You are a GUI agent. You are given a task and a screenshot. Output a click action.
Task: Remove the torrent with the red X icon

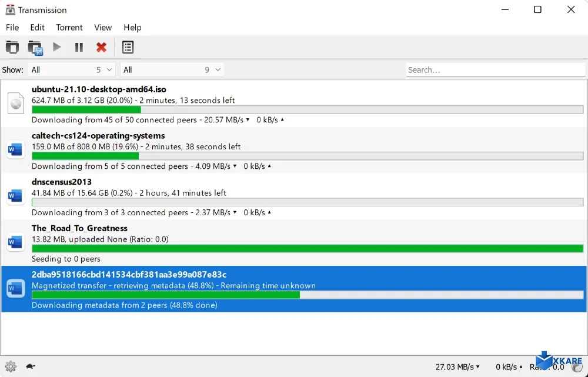coord(101,47)
